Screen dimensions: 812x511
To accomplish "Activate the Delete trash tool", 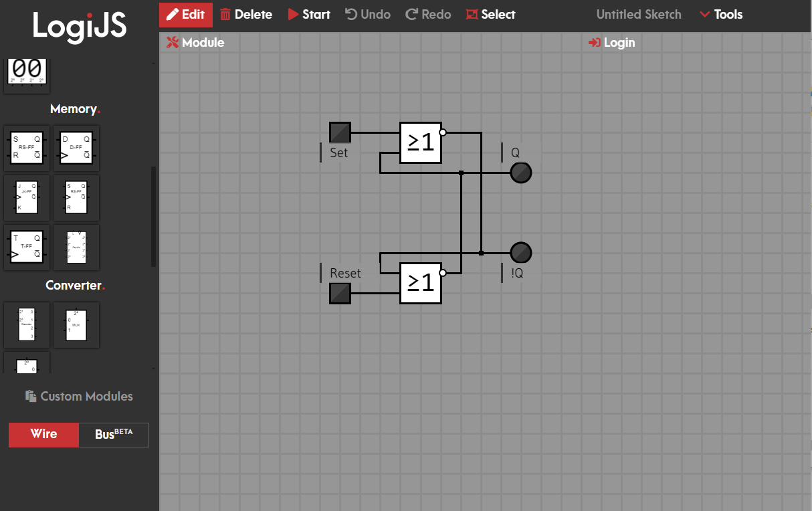I will [246, 14].
